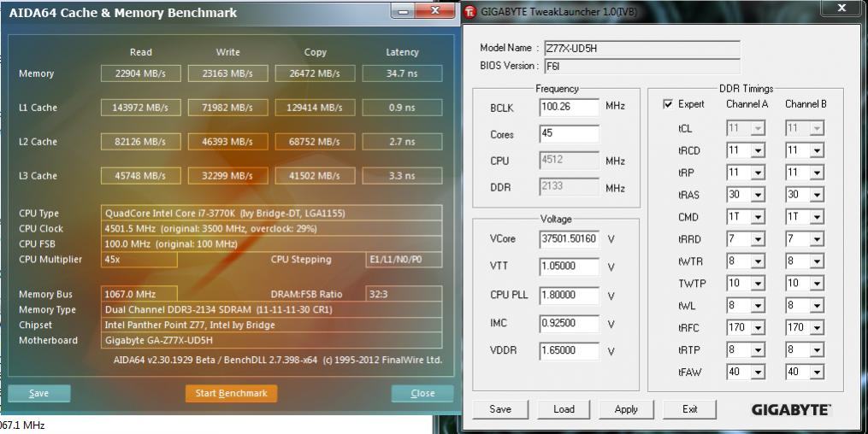Click the Memory Type Dual Channel DDR3-2134 text
Viewport: 868px width, 434px height.
point(271,309)
